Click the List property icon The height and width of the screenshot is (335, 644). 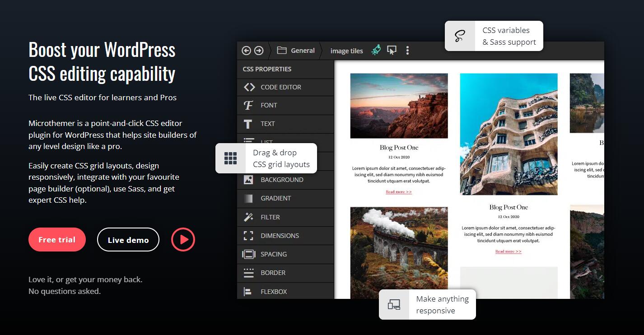click(x=248, y=141)
